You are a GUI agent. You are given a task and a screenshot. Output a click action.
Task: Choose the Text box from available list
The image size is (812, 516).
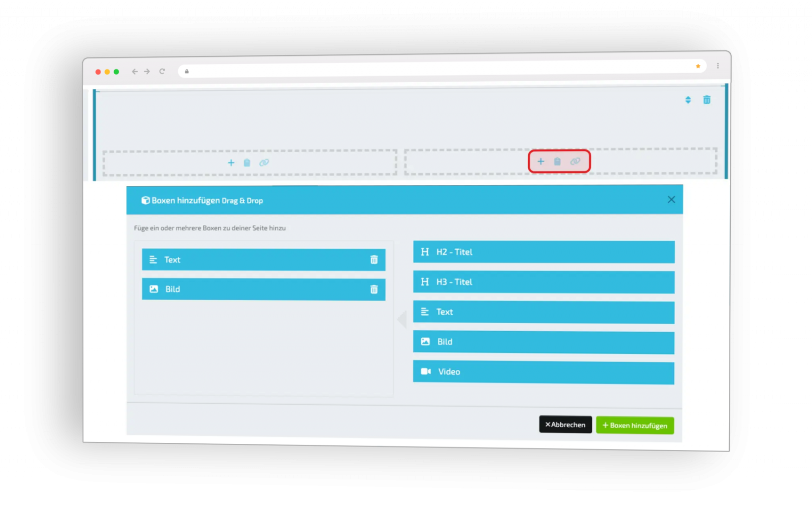tap(544, 312)
